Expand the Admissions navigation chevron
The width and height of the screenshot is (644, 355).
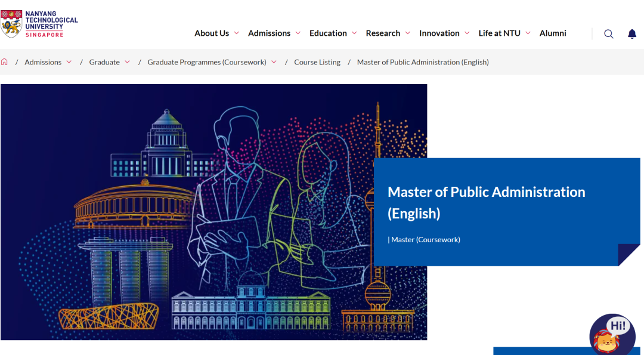coord(298,33)
